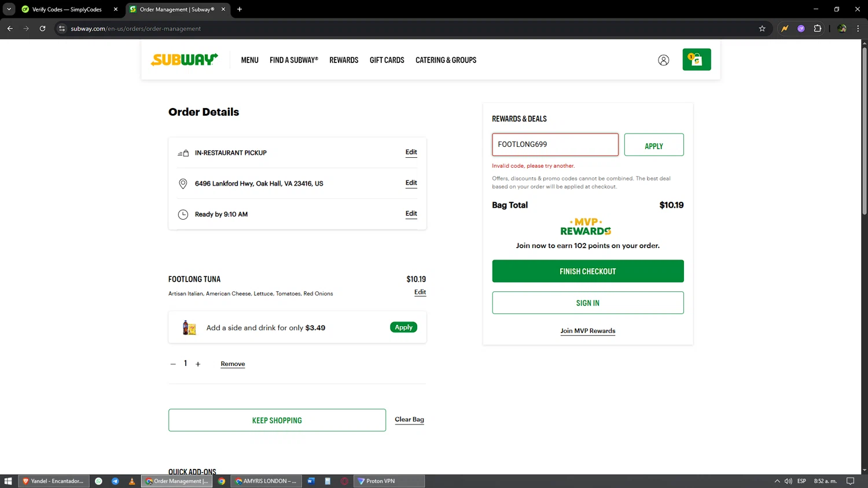This screenshot has height=488, width=868.
Task: Open the Chrome profile avatar
Action: click(841, 28)
